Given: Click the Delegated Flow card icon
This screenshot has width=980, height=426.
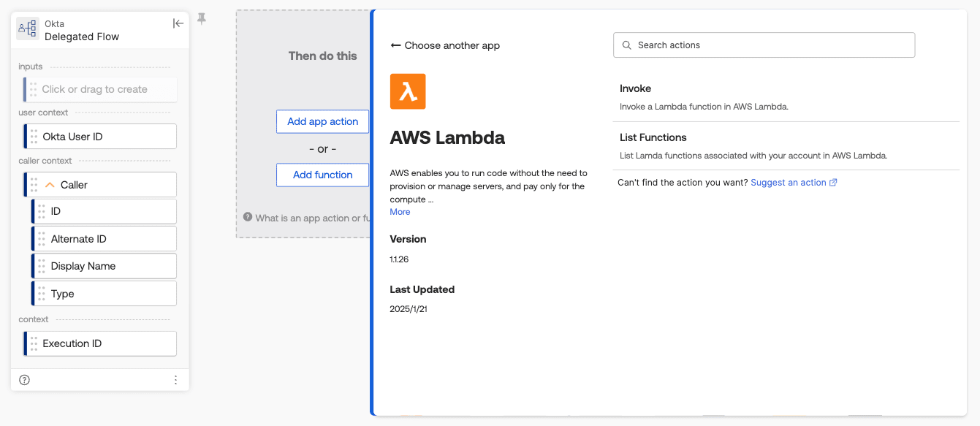Looking at the screenshot, I should [x=28, y=29].
